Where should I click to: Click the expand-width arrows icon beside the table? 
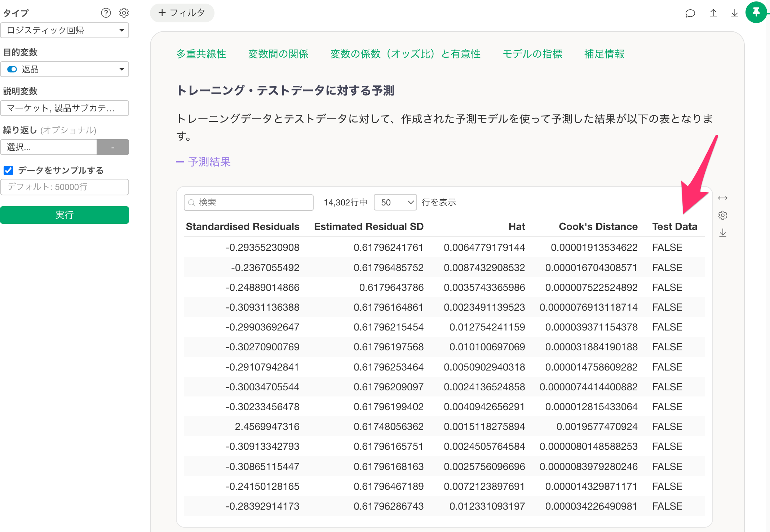722,198
